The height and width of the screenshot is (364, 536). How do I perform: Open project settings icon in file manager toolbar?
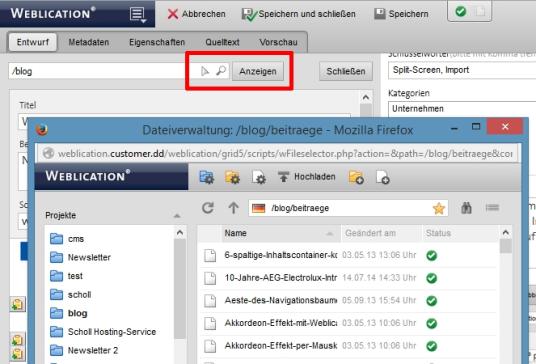point(206,177)
